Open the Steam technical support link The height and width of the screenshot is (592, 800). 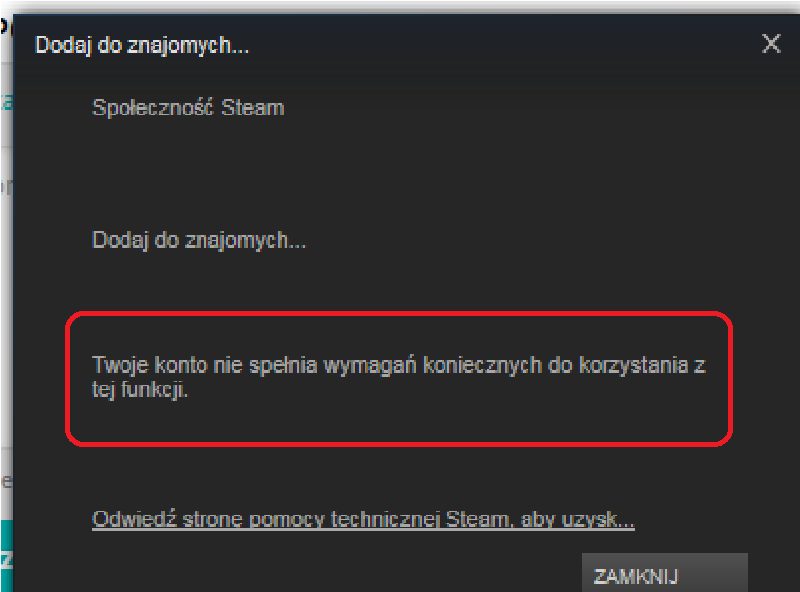(x=363, y=520)
